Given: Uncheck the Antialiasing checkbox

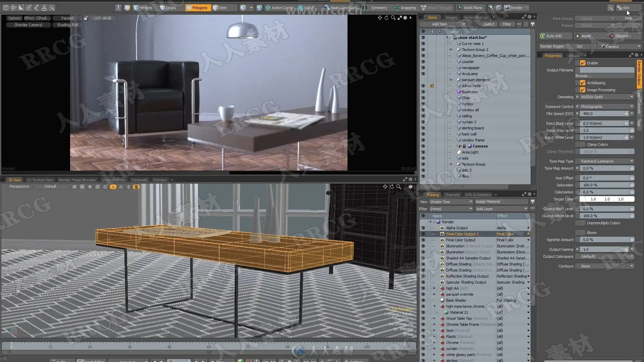Looking at the screenshot, I should (583, 83).
